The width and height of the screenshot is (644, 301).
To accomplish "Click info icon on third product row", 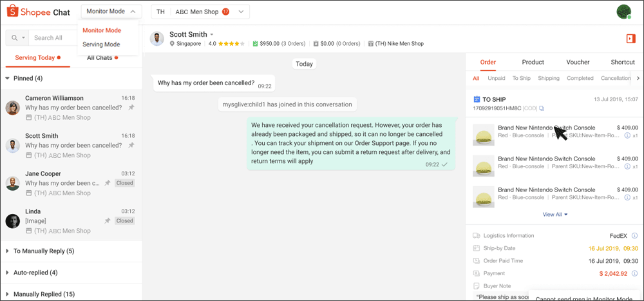I will [627, 198].
